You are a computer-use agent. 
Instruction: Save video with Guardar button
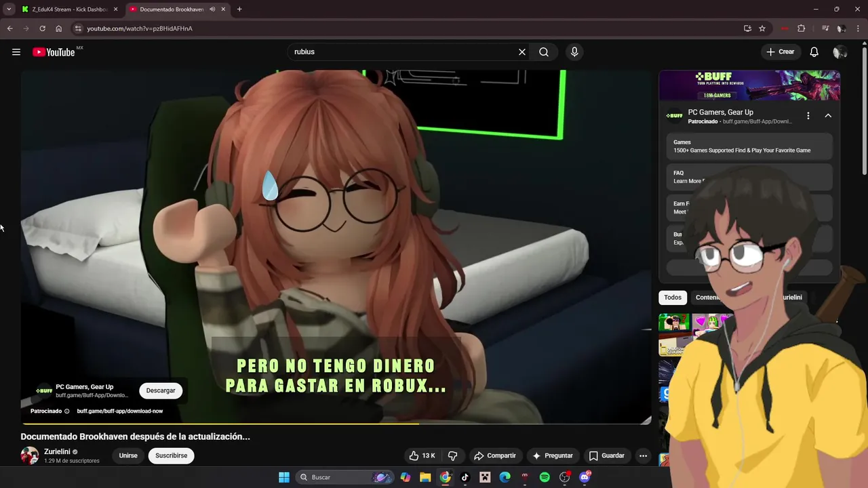[x=607, y=455]
